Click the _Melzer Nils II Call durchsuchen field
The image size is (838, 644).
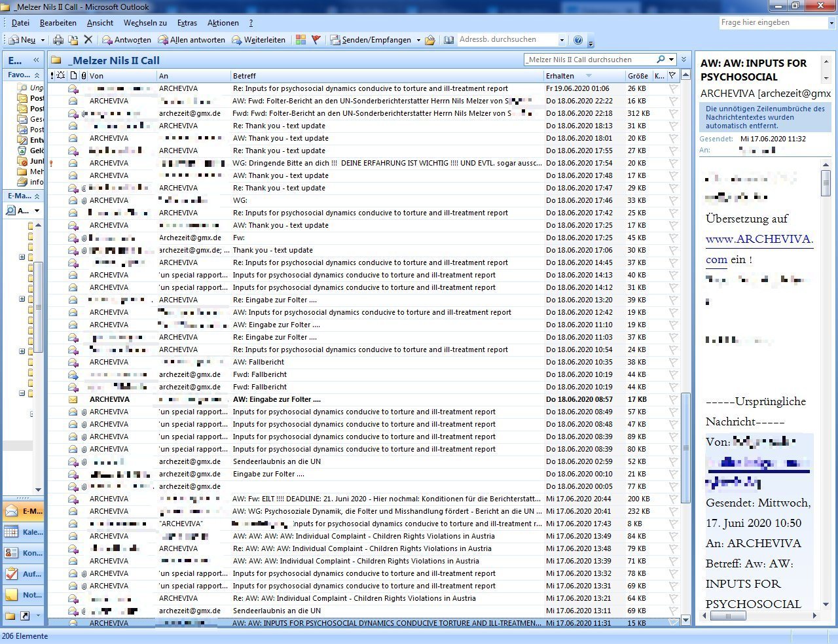[x=589, y=60]
